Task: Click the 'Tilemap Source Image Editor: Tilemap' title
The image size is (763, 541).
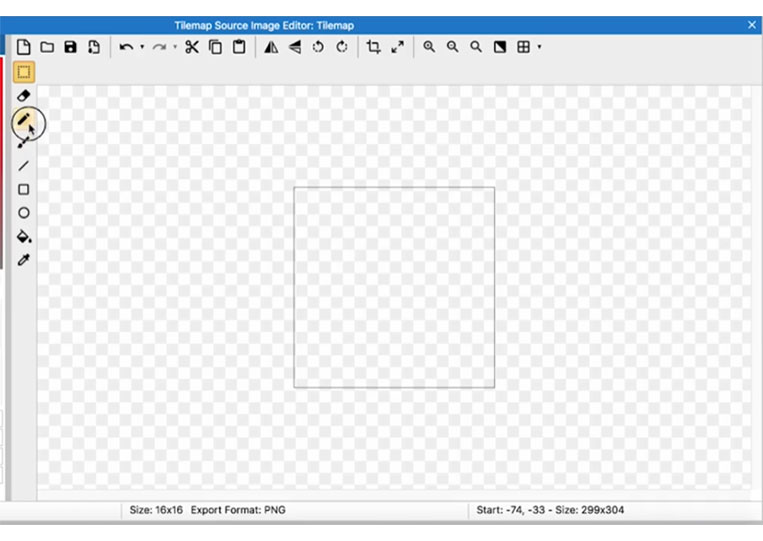Action: pos(264,25)
